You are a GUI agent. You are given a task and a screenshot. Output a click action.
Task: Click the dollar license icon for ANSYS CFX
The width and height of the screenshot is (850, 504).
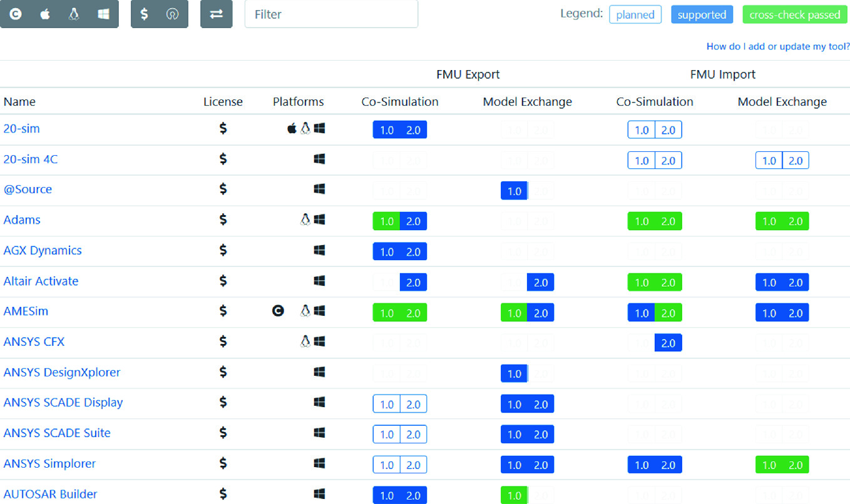click(x=223, y=341)
